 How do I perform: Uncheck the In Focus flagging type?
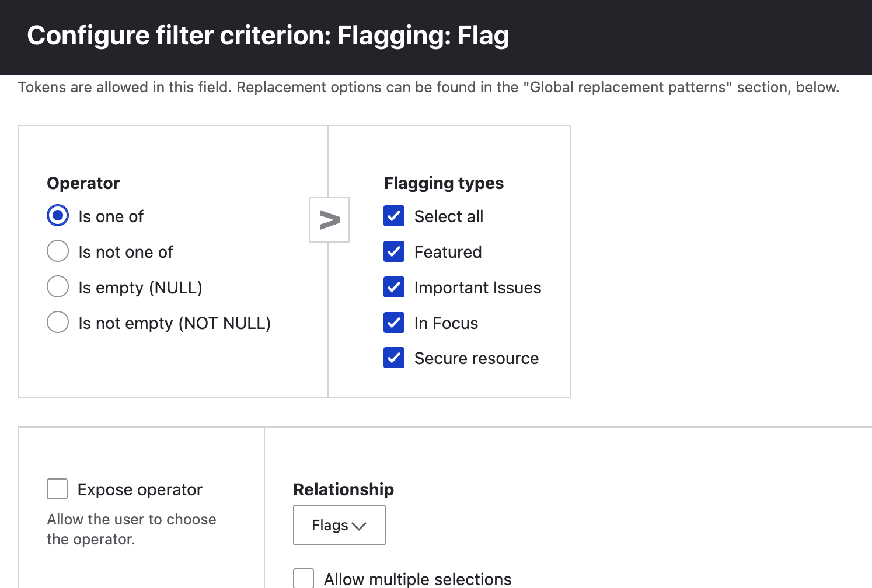point(394,323)
